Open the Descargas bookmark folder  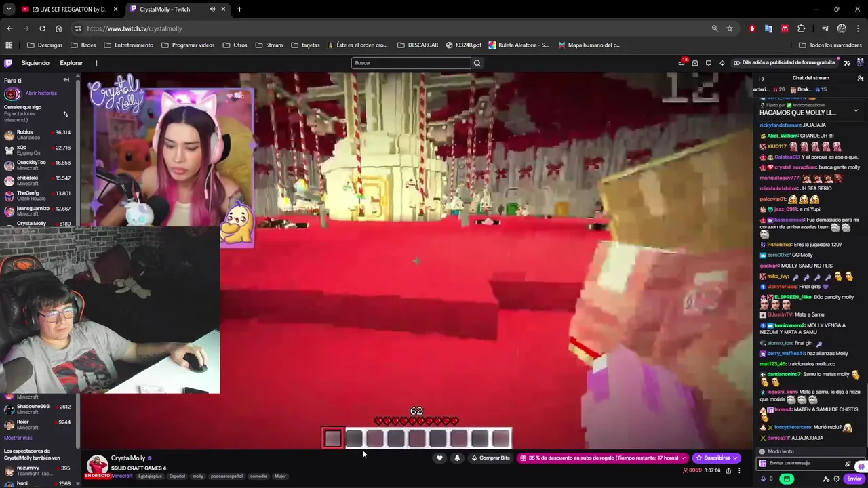click(45, 45)
